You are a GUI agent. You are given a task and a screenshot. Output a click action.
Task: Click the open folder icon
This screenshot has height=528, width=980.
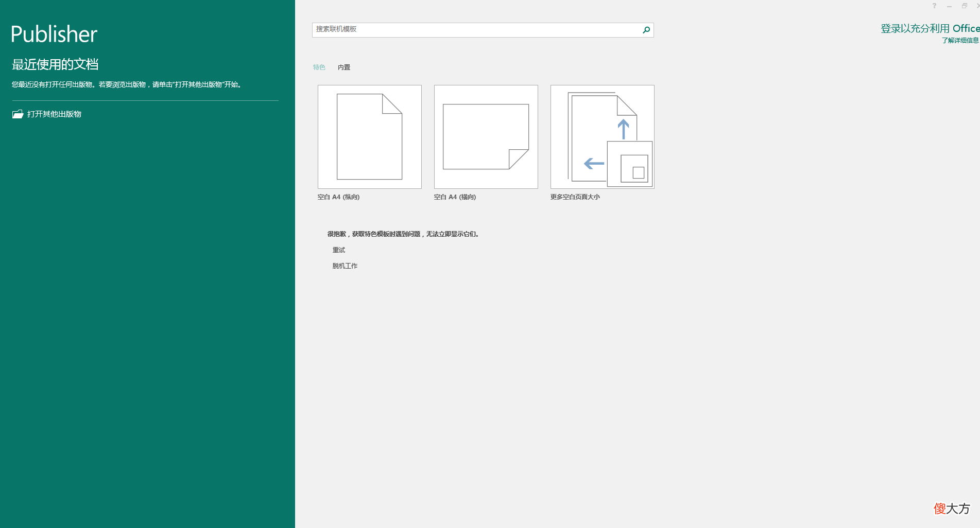click(18, 114)
